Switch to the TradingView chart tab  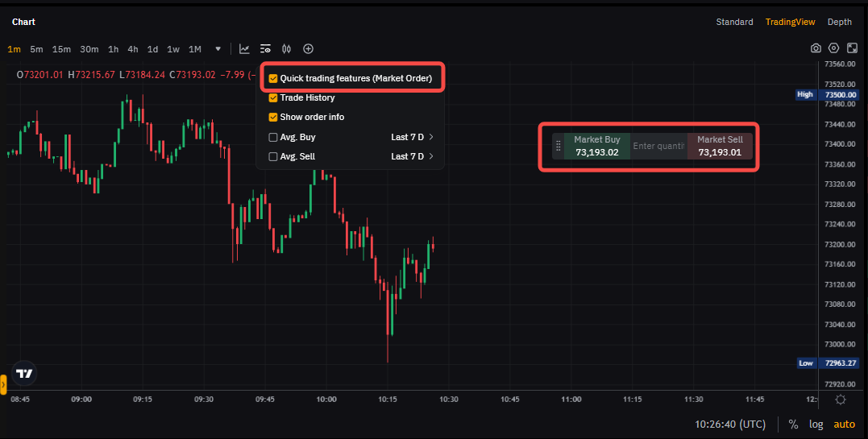pos(790,22)
